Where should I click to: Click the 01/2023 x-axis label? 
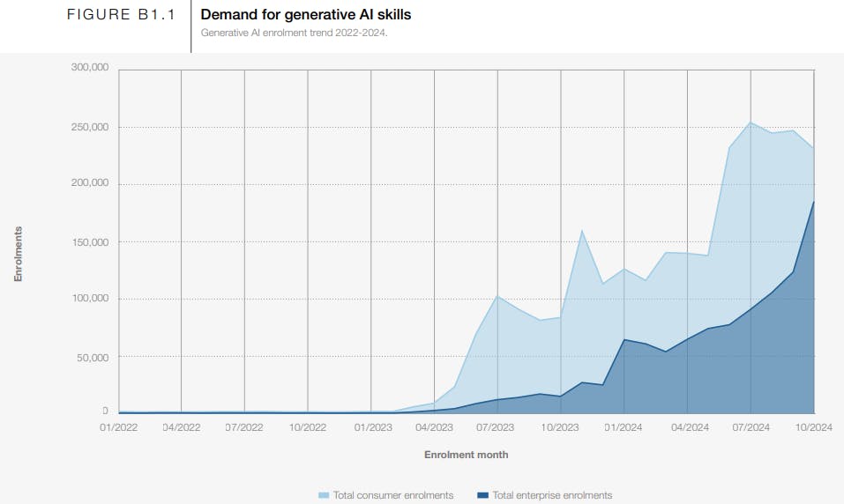373,427
